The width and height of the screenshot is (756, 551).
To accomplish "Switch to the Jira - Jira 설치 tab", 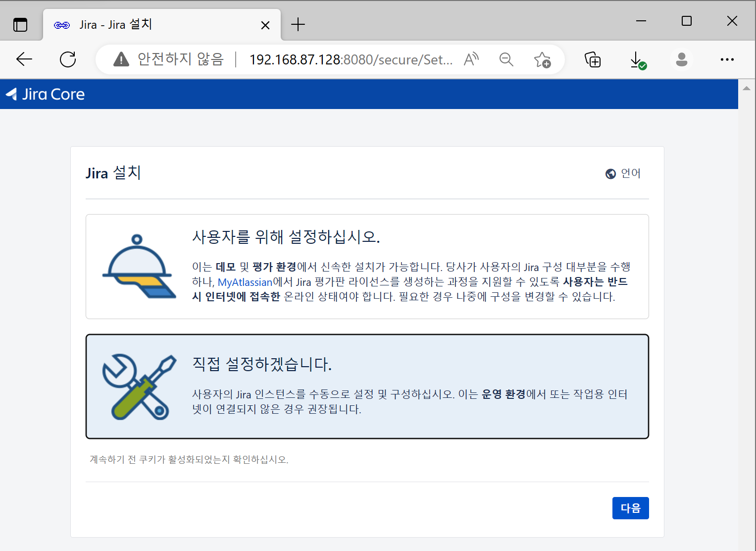I will coord(162,24).
